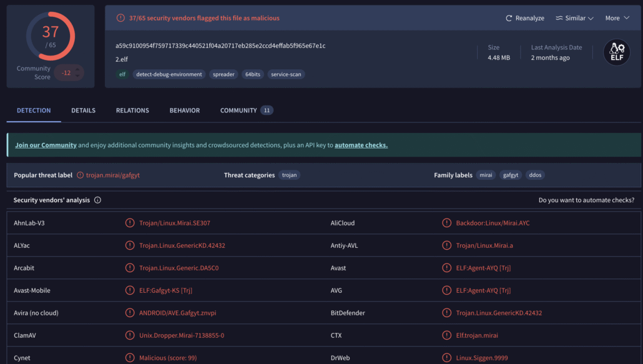Click the alert icon for AliCloud detection
643x364 pixels.
point(447,223)
